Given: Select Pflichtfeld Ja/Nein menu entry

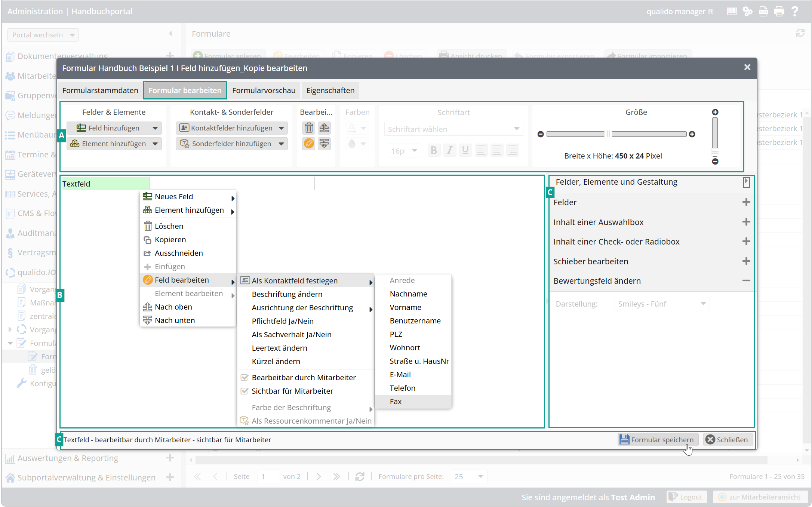Looking at the screenshot, I should [x=306, y=321].
